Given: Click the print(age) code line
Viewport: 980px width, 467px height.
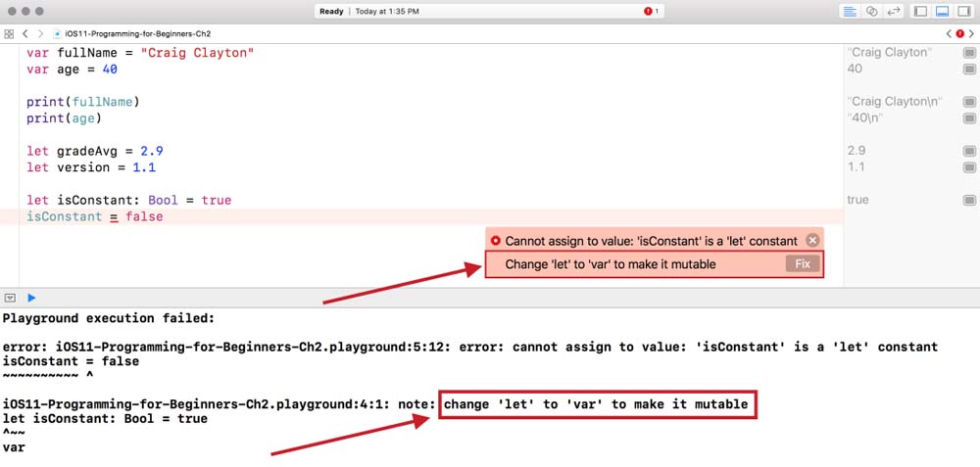Looking at the screenshot, I should pos(64,118).
